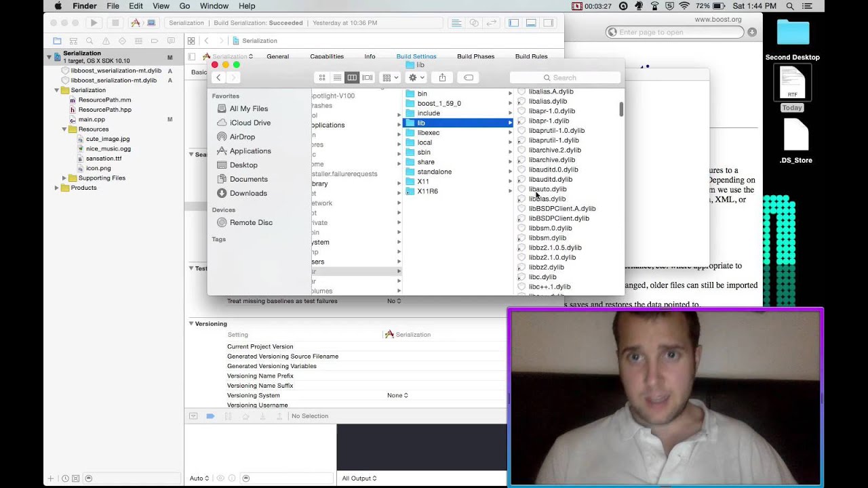
Task: Click the Finder Search field
Action: point(564,78)
